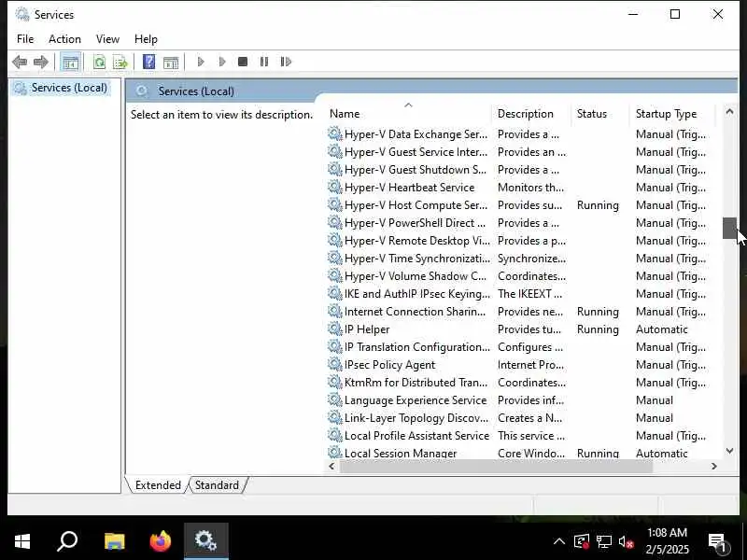This screenshot has height=560, width=747.
Task: Open File Explorer from taskbar
Action: (x=114, y=541)
